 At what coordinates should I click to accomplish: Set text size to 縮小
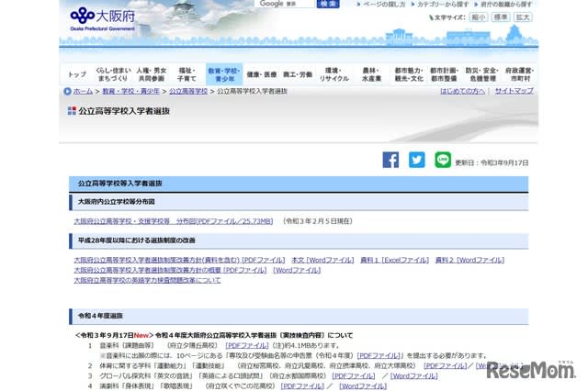point(479,17)
